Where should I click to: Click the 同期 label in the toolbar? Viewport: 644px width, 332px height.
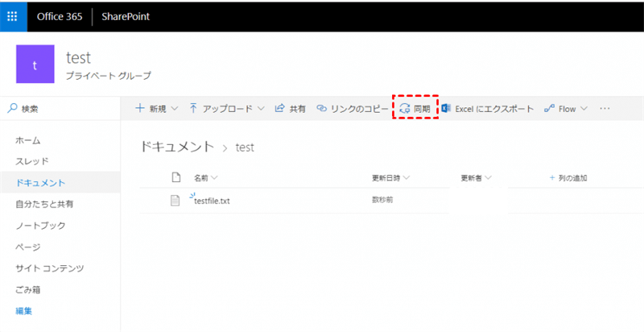(422, 109)
